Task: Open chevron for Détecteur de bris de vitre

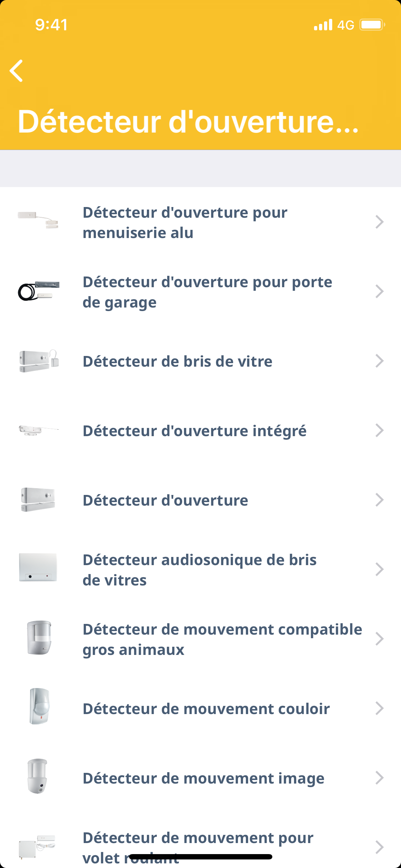Action: (x=379, y=361)
